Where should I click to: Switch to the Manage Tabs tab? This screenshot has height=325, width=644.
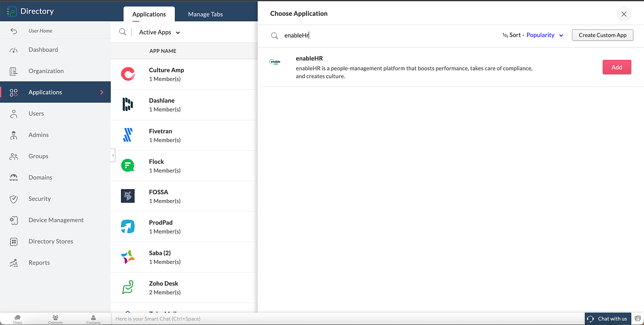click(x=205, y=14)
